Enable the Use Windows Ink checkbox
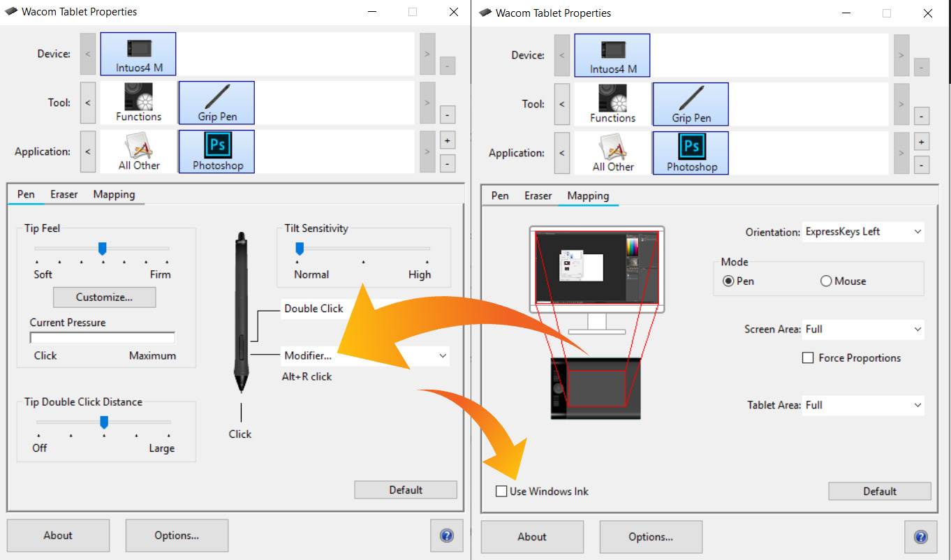The width and height of the screenshot is (951, 560). 501,491
